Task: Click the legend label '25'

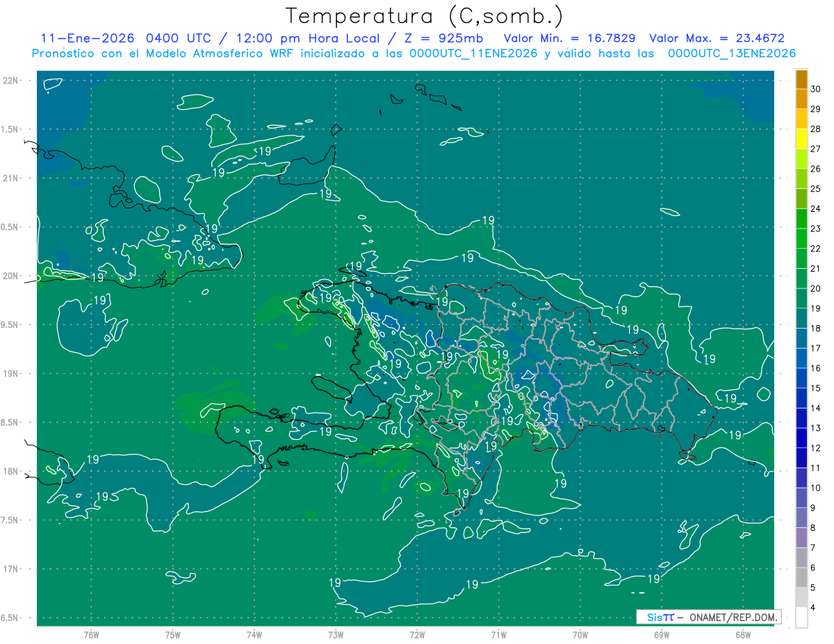Action: [x=815, y=189]
